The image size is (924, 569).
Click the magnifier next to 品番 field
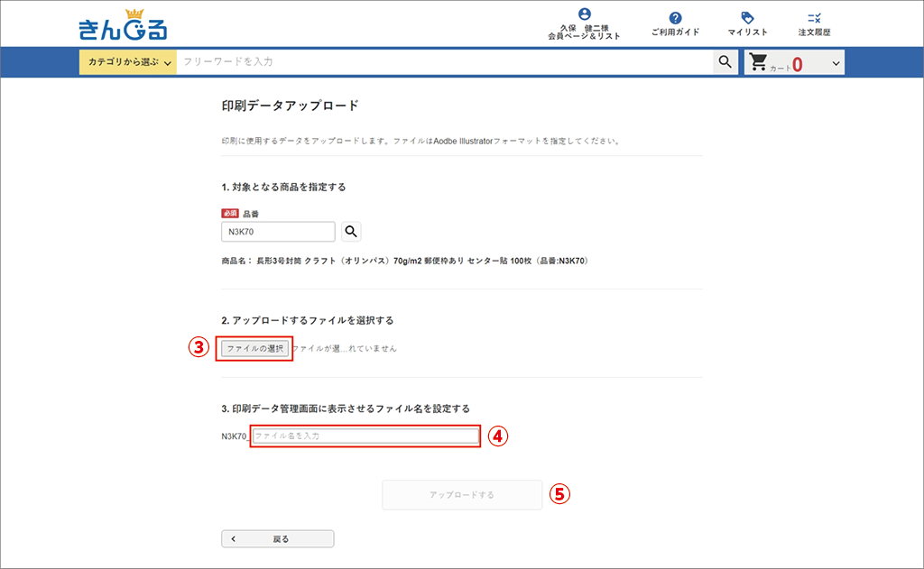pyautogui.click(x=351, y=232)
